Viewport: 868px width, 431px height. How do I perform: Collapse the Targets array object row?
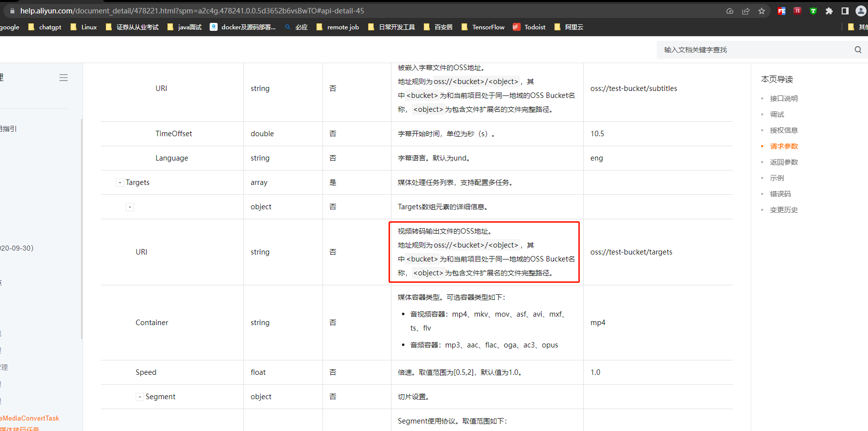(130, 207)
